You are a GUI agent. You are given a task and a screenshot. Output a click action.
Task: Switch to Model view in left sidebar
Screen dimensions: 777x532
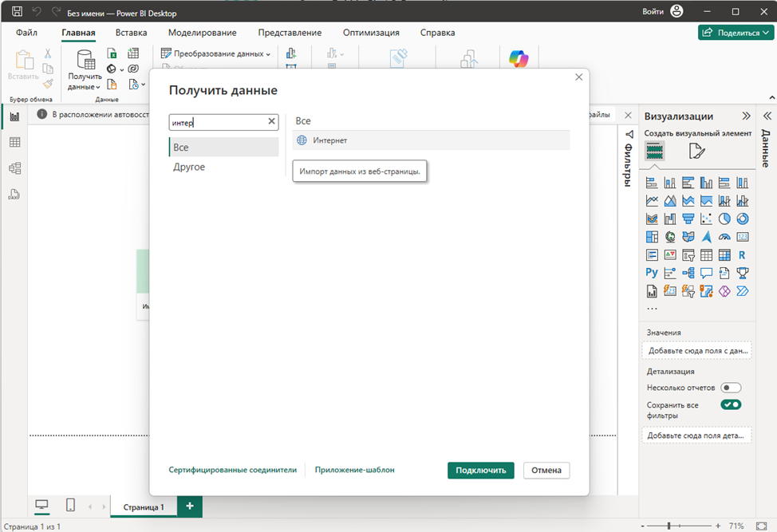15,168
